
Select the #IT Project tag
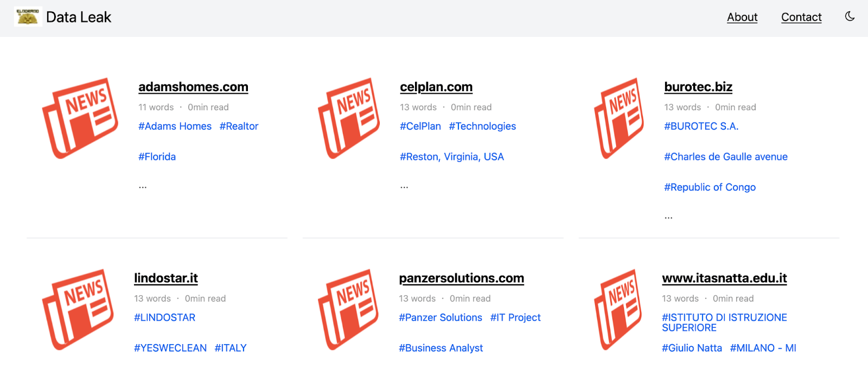[x=515, y=317]
